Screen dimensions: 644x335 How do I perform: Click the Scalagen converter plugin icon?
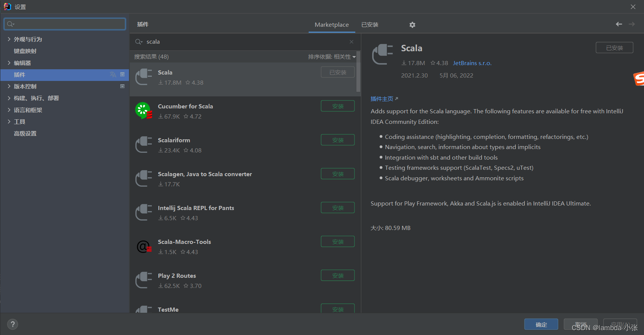tap(144, 178)
